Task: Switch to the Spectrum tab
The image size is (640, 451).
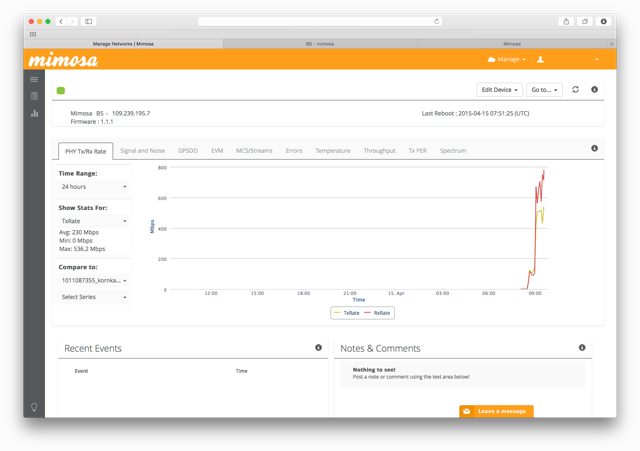Action: point(453,151)
